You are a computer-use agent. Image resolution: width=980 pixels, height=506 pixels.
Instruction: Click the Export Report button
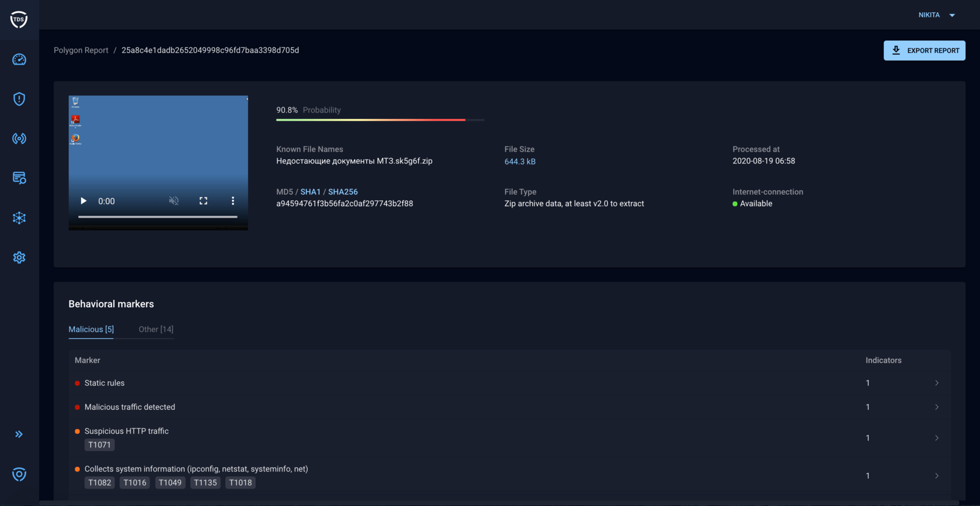click(925, 51)
